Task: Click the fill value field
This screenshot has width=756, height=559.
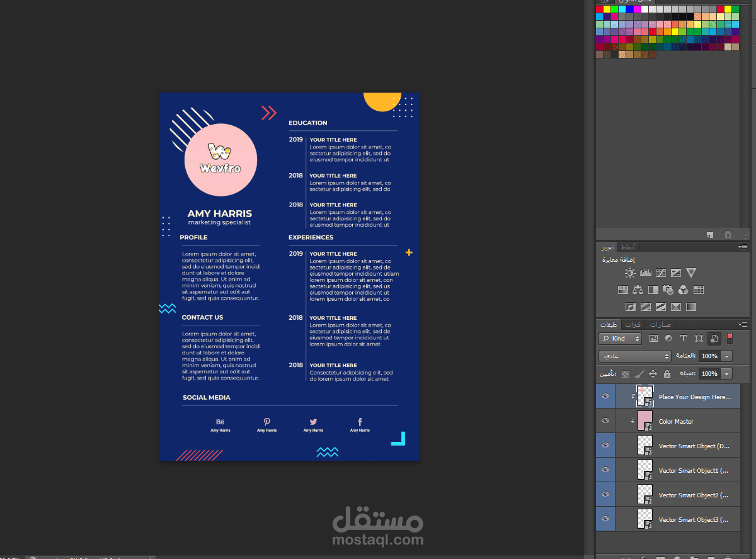Action: 709,374
